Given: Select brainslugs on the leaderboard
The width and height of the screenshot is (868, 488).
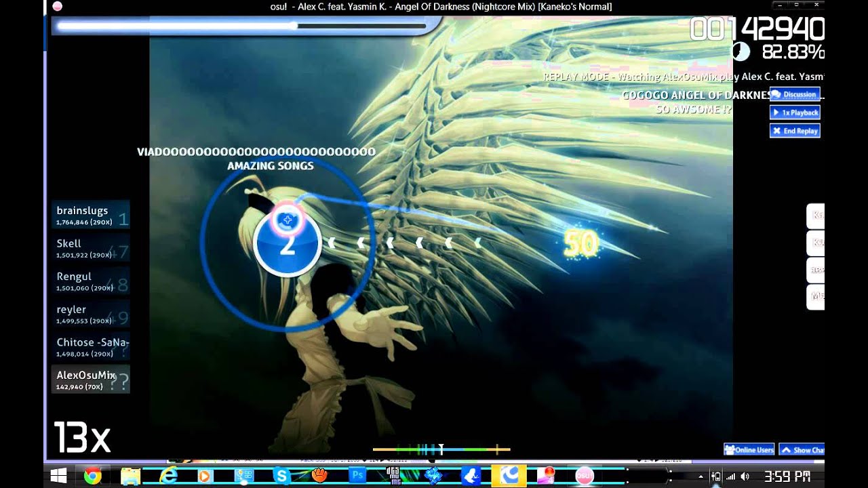Looking at the screenshot, I should (91, 215).
